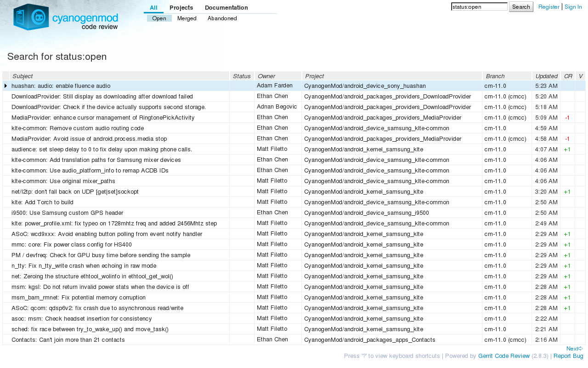Viewport: 588px width, 368px height.
Task: Click project android_device_samsung_i9500 link
Action: coord(367,213)
